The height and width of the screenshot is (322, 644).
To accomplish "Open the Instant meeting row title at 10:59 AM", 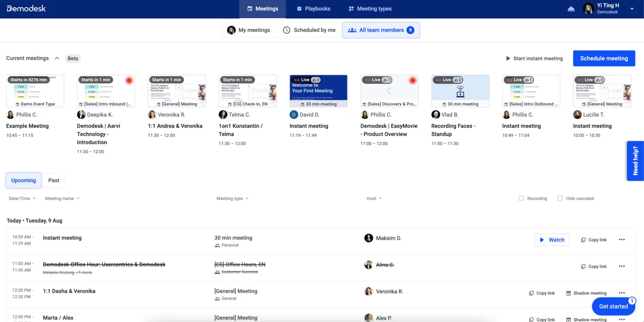I will [x=62, y=238].
